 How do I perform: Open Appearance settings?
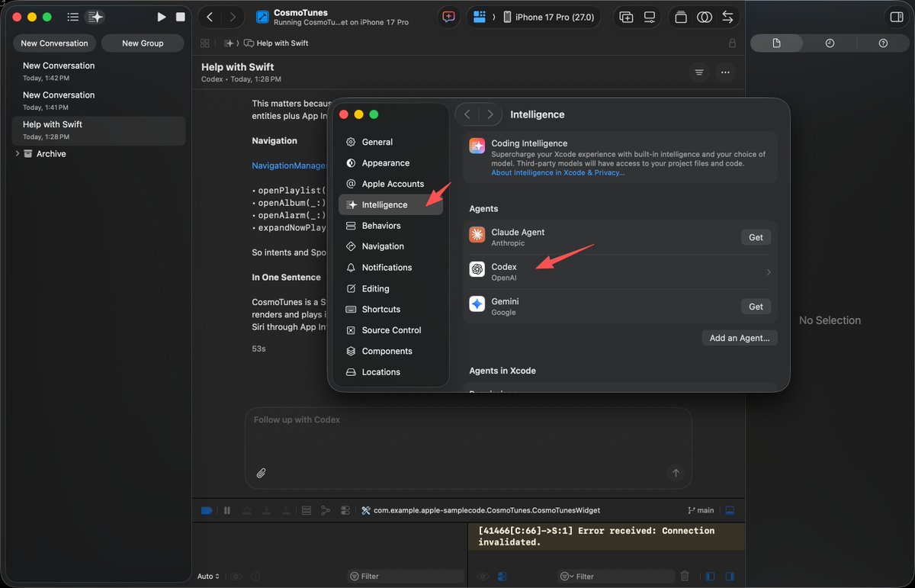pyautogui.click(x=390, y=162)
